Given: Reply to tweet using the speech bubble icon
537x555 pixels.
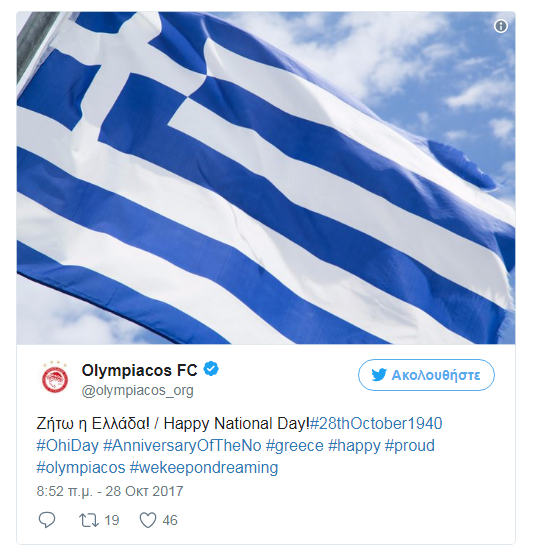Looking at the screenshot, I should [x=47, y=520].
